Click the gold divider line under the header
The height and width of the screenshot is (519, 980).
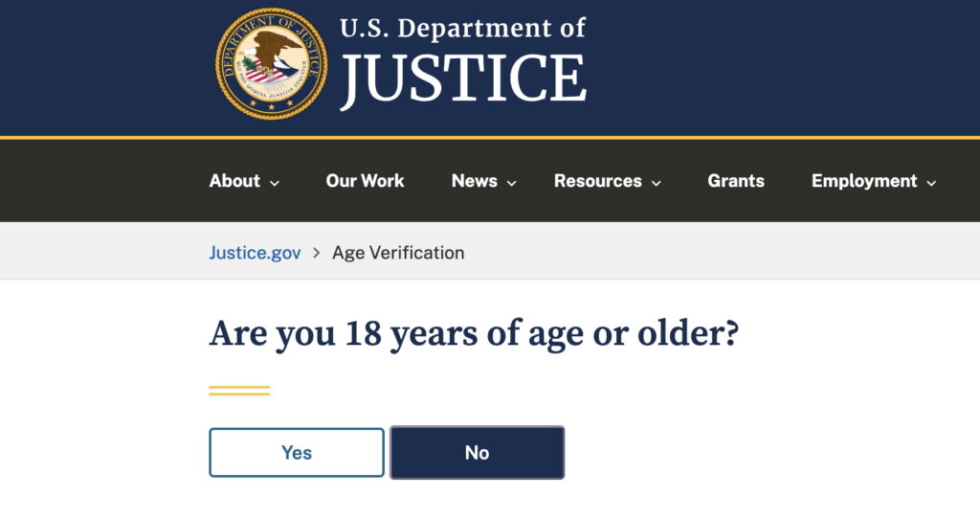point(490,138)
